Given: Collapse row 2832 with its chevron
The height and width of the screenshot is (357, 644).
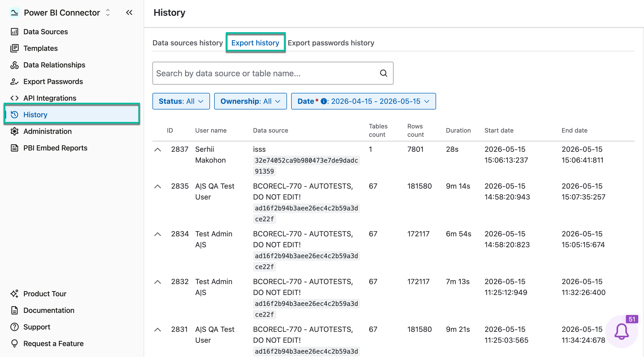Looking at the screenshot, I should 158,282.
